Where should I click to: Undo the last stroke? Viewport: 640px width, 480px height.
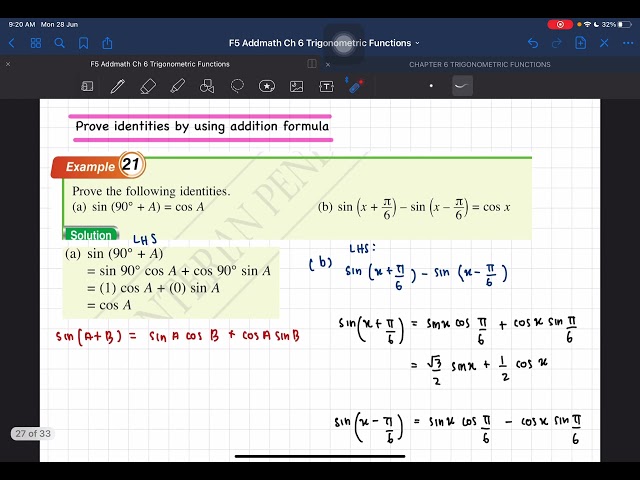533,43
